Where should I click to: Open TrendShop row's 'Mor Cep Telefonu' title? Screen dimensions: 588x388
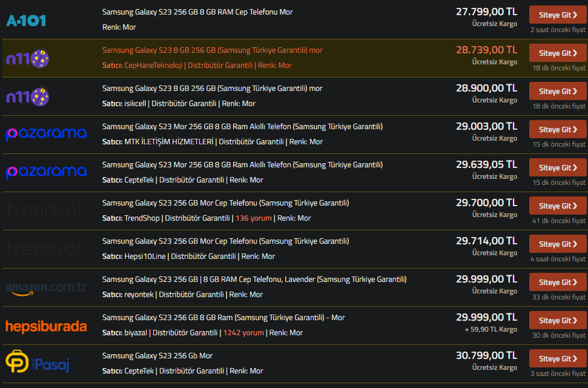(x=225, y=203)
